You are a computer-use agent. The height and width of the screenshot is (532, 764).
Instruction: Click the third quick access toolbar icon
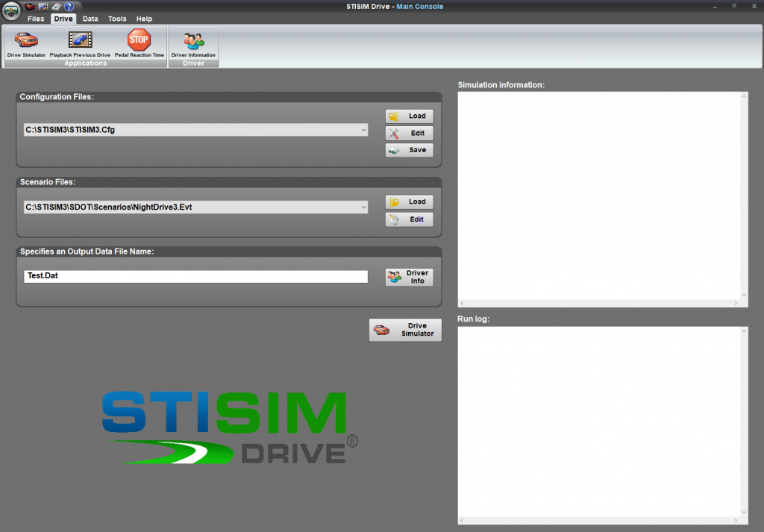coord(56,6)
